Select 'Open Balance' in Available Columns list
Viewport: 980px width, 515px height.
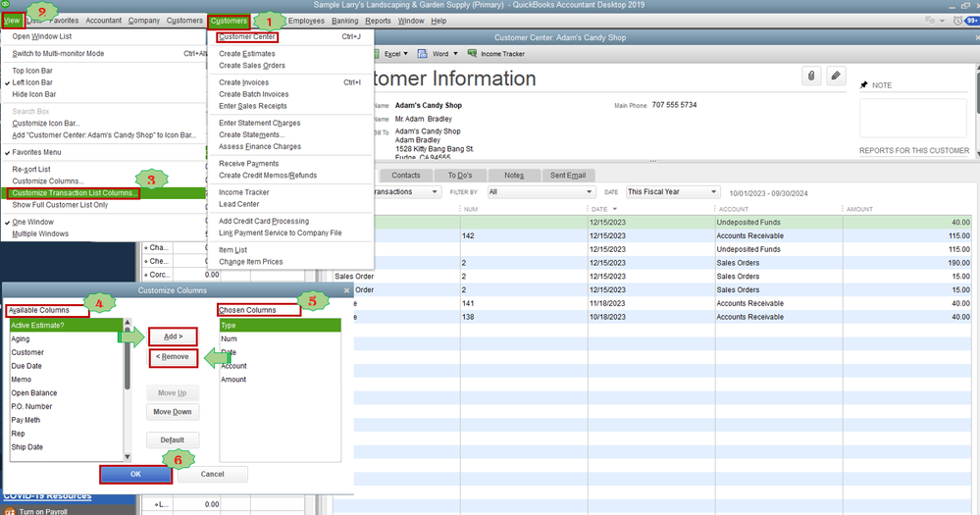tap(33, 393)
